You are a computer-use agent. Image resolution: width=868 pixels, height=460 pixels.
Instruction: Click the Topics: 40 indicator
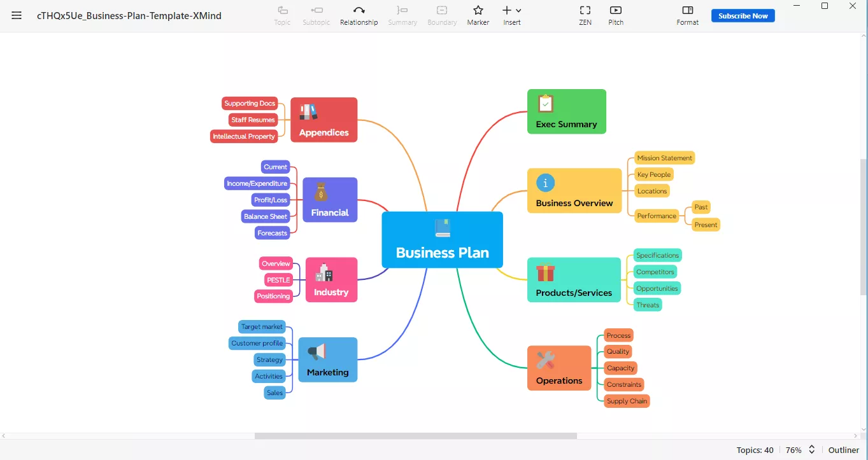[x=755, y=450]
